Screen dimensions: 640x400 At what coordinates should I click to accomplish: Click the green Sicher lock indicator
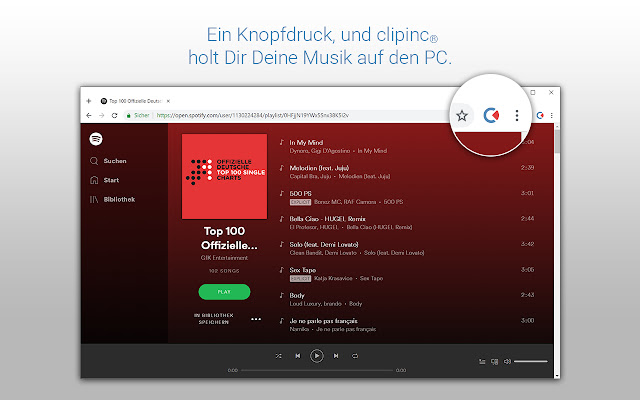(x=138, y=116)
